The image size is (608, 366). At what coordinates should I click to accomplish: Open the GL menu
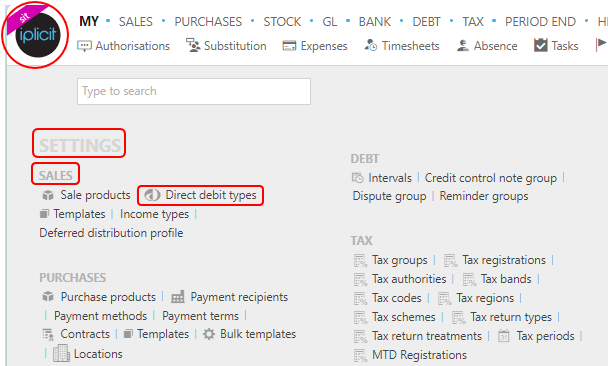[x=330, y=21]
